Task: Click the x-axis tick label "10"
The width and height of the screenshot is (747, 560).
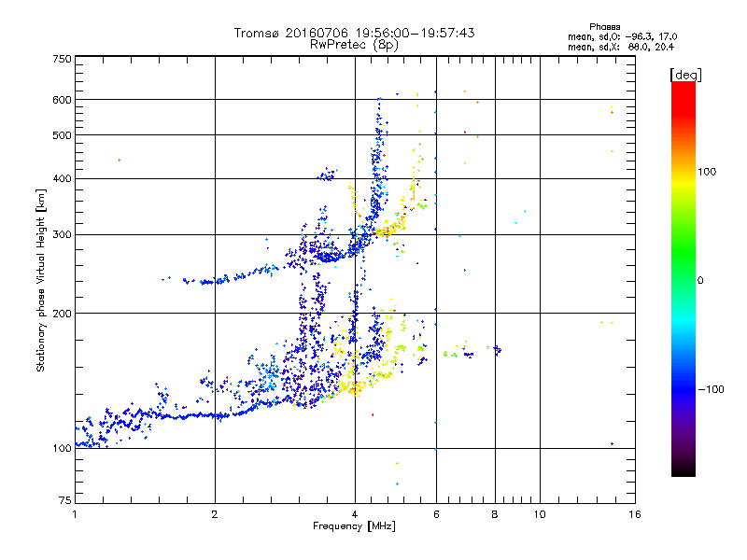Action: (540, 514)
